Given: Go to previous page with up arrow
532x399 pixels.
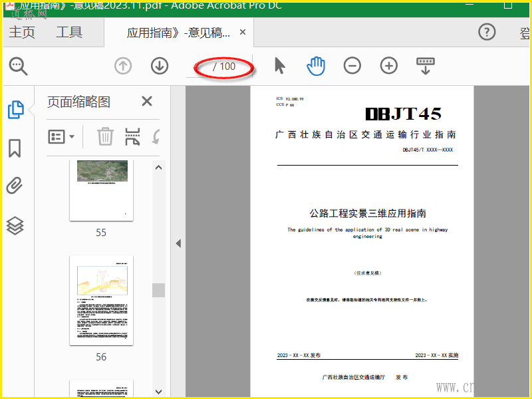Looking at the screenshot, I should tap(123, 66).
